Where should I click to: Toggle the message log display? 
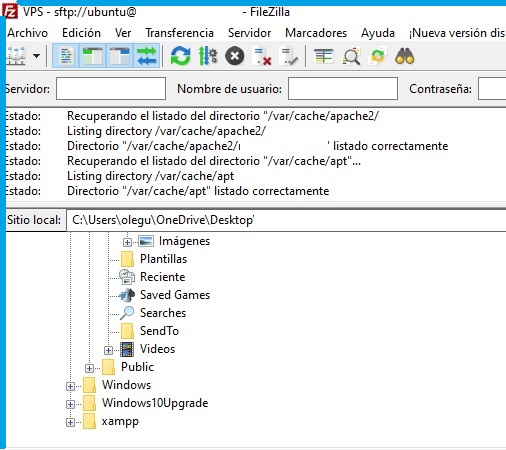(66, 56)
